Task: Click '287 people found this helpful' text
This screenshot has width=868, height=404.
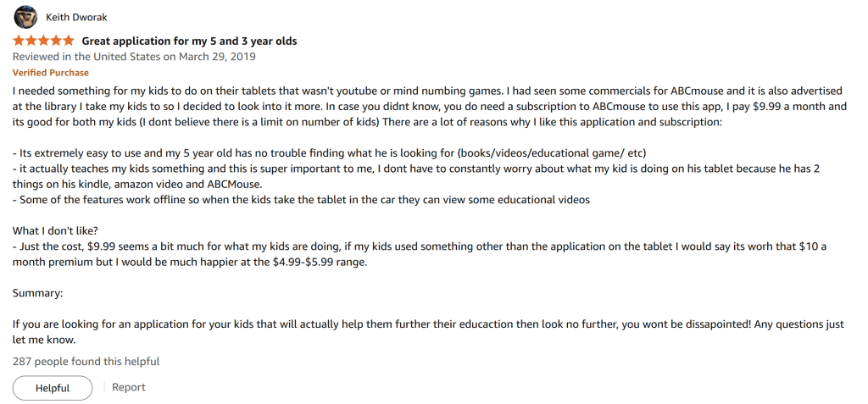Action: (86, 362)
